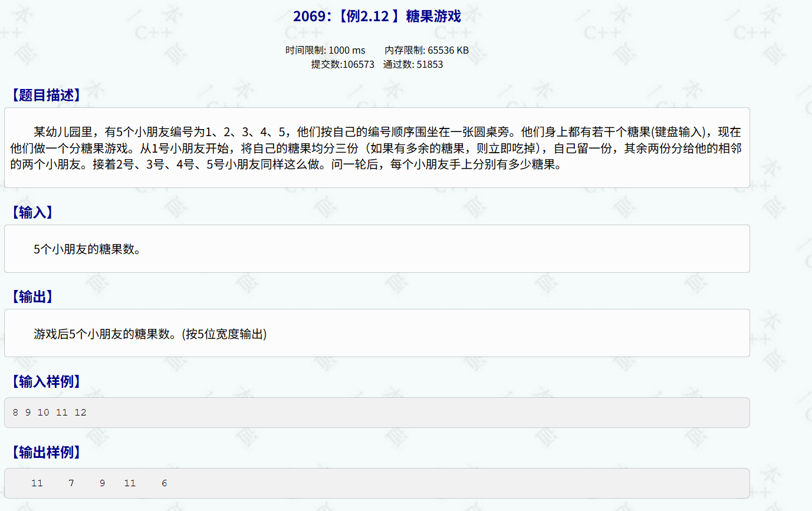
Task: Click the time limit text 时间限制: 1000 ms
Action: pyautogui.click(x=326, y=50)
